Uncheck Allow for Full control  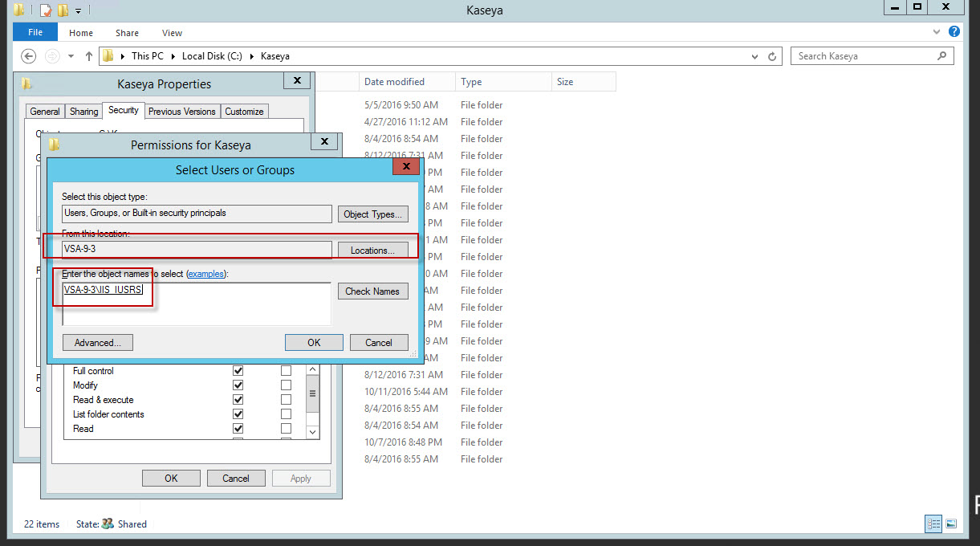pyautogui.click(x=238, y=371)
